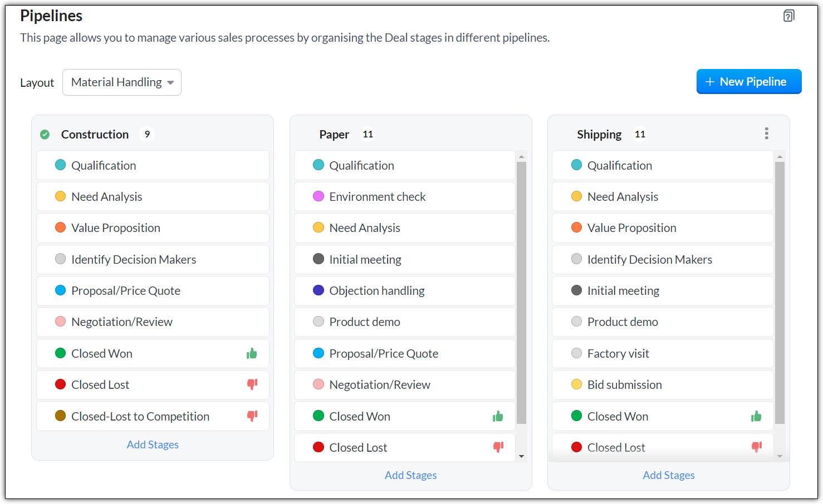Open the Material Handling layout dropdown
The image size is (823, 504).
122,82
